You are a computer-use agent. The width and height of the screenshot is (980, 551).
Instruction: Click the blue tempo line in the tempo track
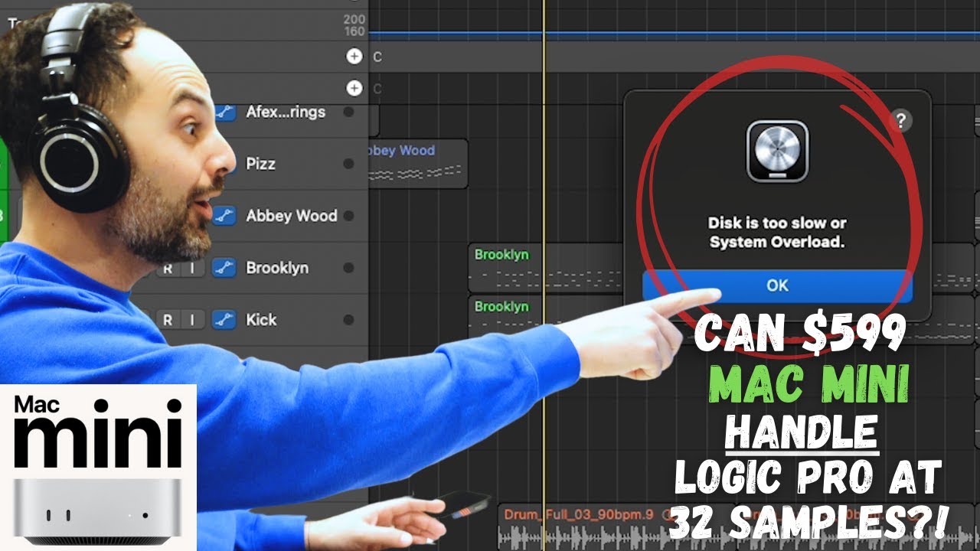point(674,34)
